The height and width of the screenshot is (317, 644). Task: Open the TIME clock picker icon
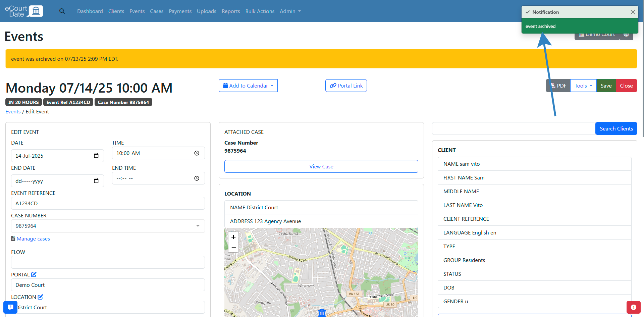(197, 153)
